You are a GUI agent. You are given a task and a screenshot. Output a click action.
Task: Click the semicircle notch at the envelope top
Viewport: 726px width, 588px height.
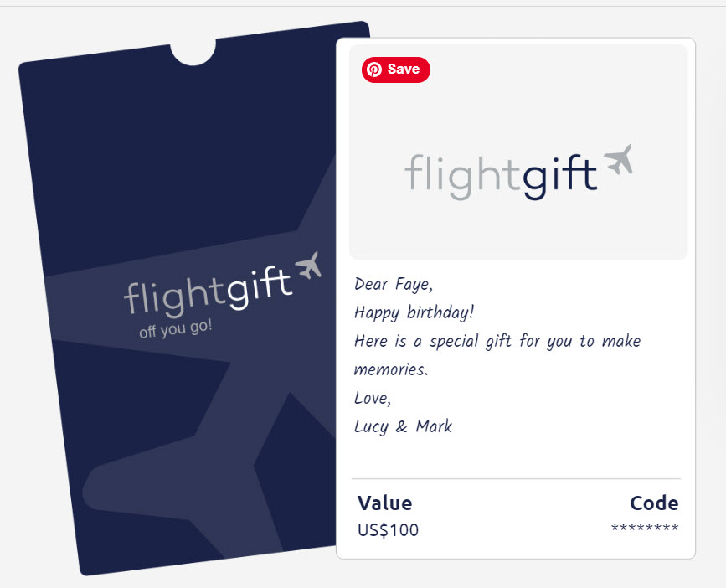[x=193, y=50]
